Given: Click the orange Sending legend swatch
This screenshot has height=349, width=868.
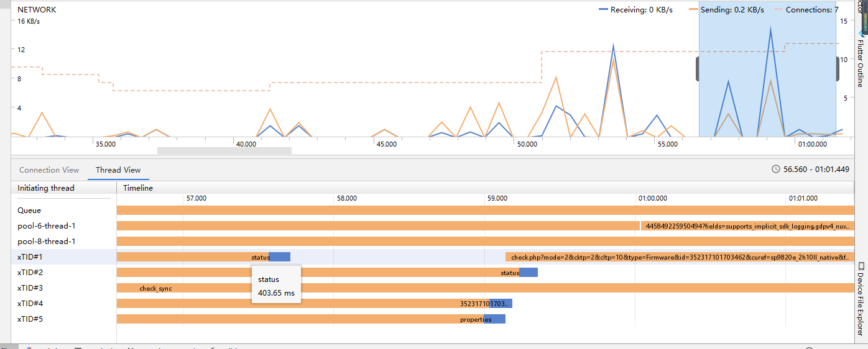Looking at the screenshot, I should click(693, 10).
